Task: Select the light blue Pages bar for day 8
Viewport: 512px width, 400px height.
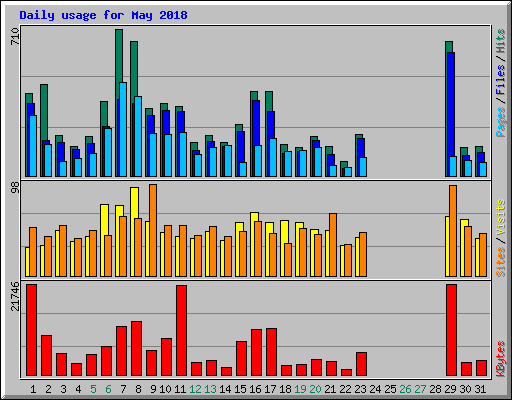Action: [x=138, y=137]
